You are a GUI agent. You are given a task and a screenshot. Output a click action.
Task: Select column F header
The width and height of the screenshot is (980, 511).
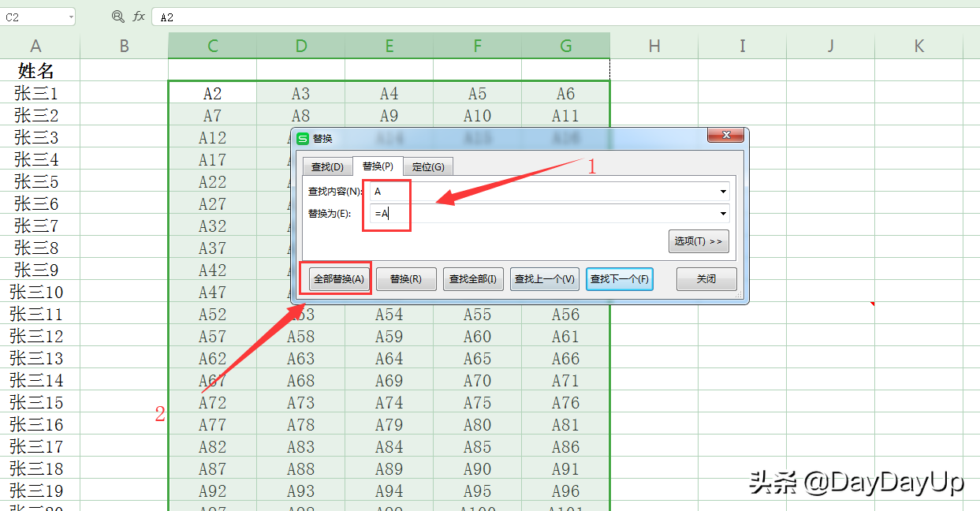tap(477, 47)
